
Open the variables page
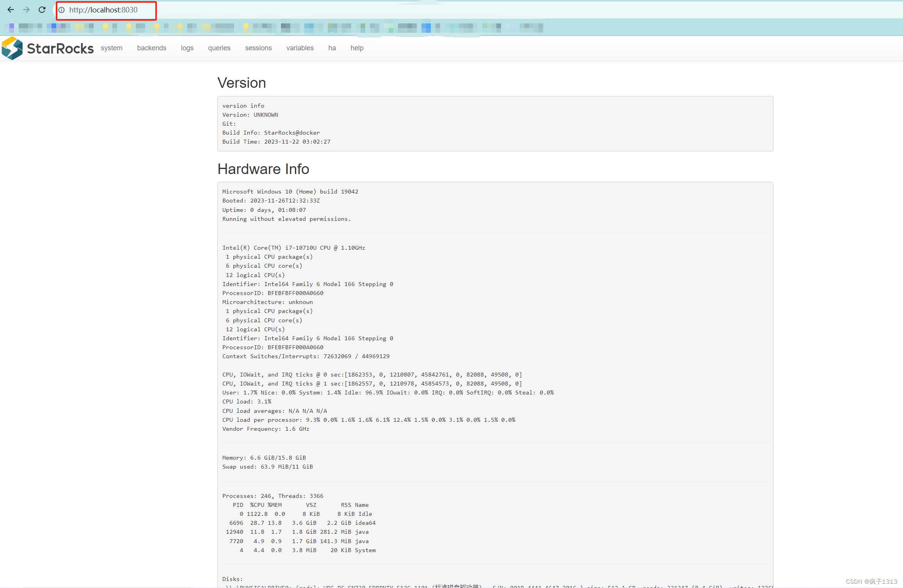coord(300,48)
